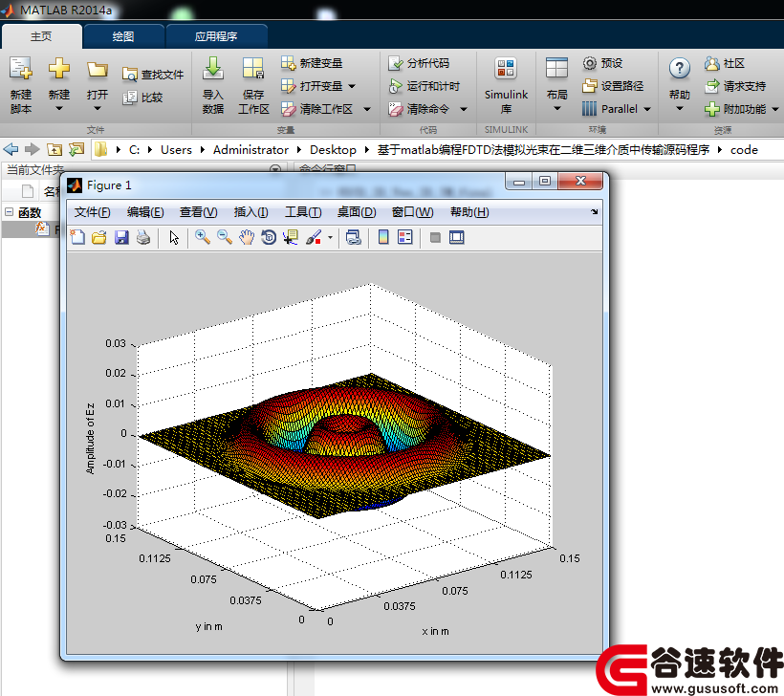Open the 帮助(H) menu in Figure 1
The width and height of the screenshot is (784, 696).
point(469,212)
